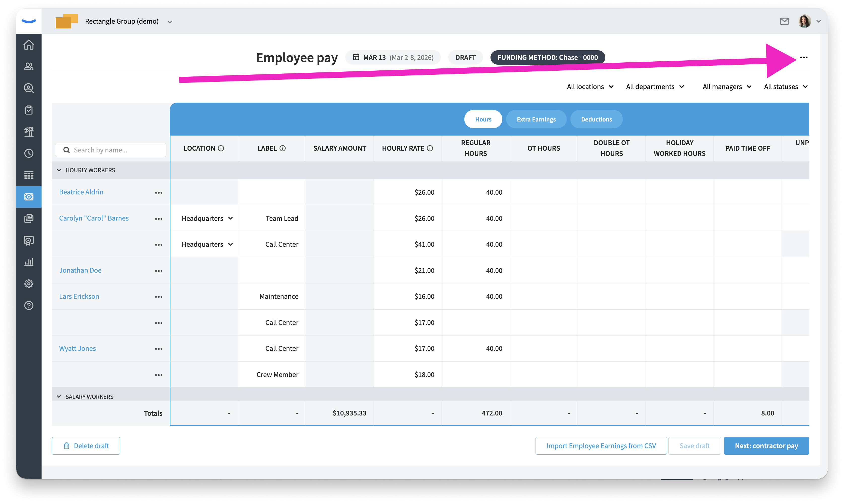Open the All statuses filter dropdown
Screen dimensions: 844x504
pos(786,87)
